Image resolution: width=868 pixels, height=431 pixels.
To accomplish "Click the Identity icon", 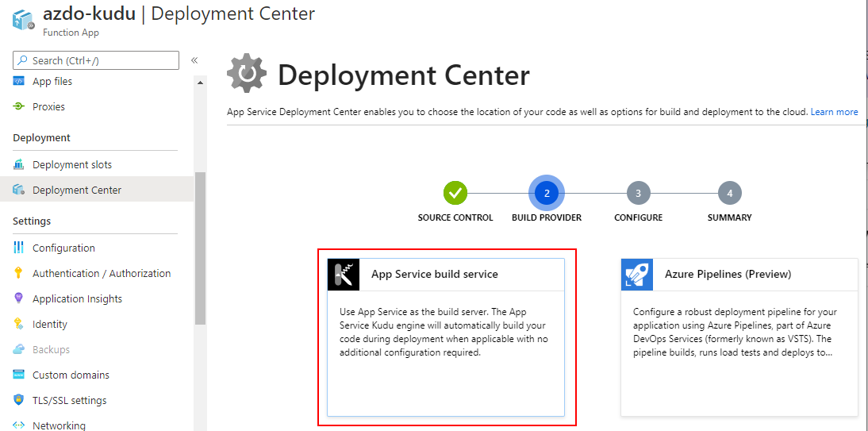I will 19,324.
